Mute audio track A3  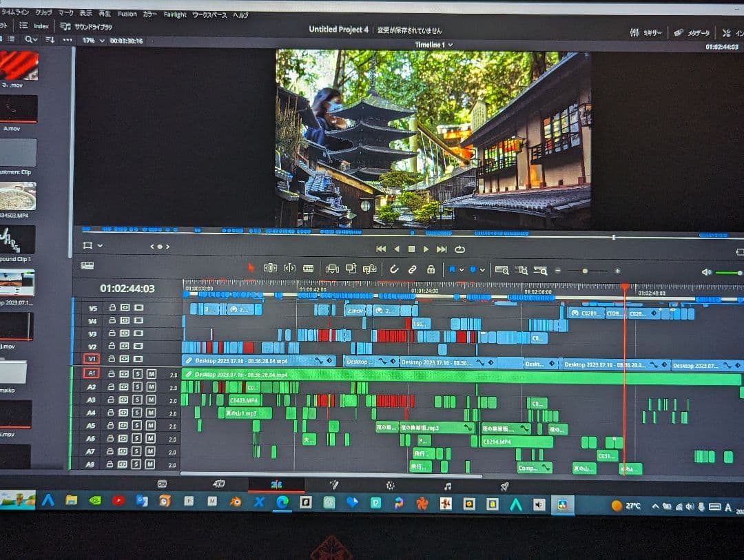click(151, 400)
